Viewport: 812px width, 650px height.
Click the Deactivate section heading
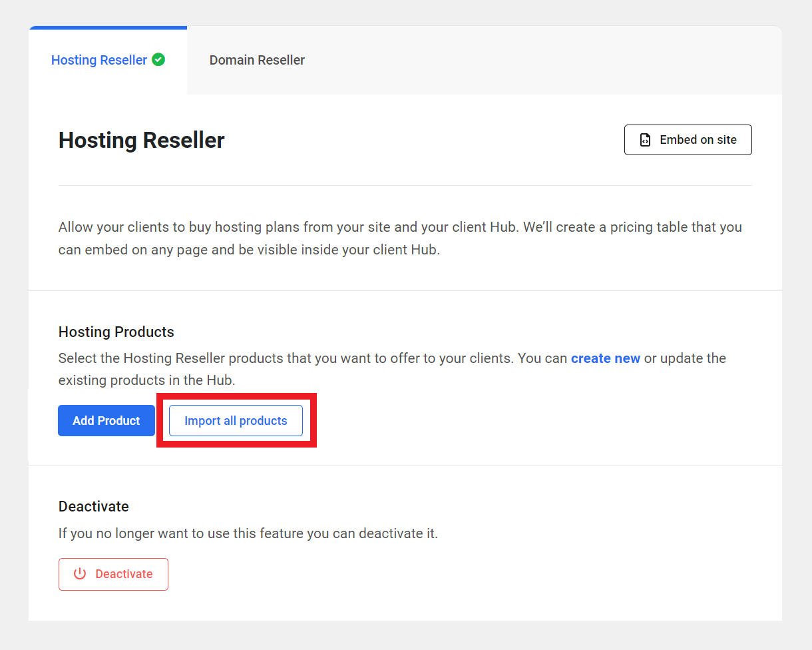pyautogui.click(x=94, y=506)
